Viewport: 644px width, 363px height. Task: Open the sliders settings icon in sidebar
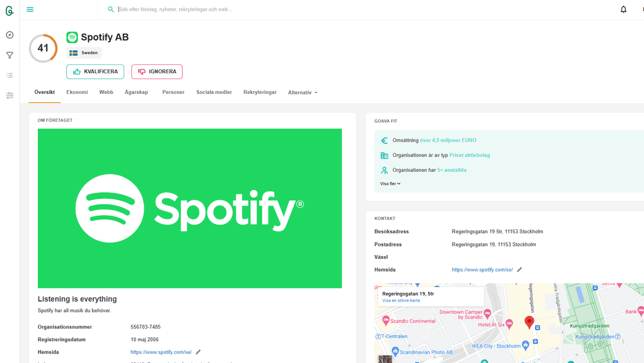(10, 95)
